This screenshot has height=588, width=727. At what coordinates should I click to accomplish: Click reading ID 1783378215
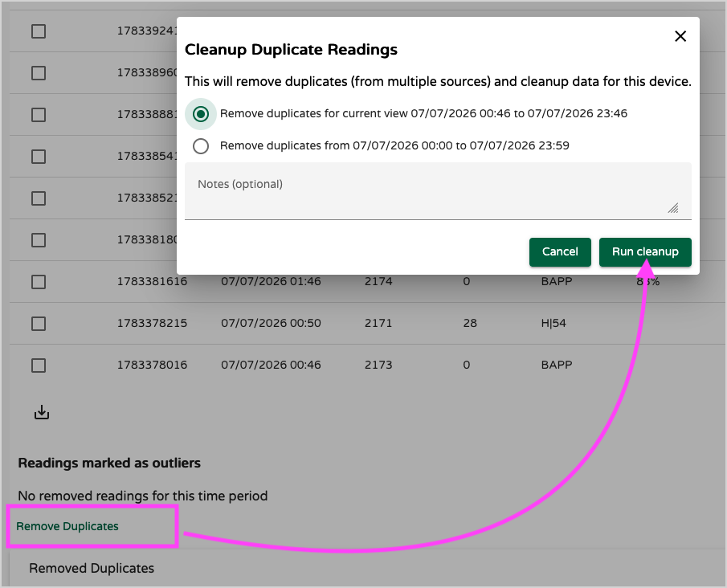pos(152,323)
